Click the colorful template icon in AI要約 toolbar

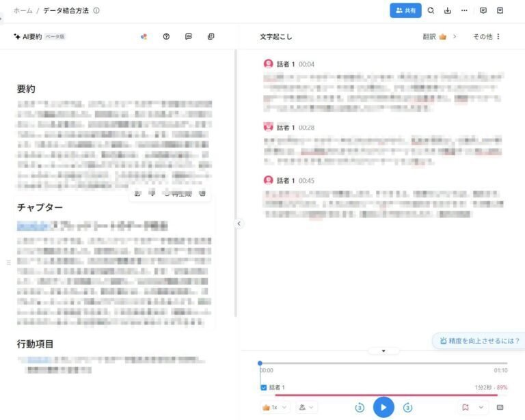[x=144, y=36]
